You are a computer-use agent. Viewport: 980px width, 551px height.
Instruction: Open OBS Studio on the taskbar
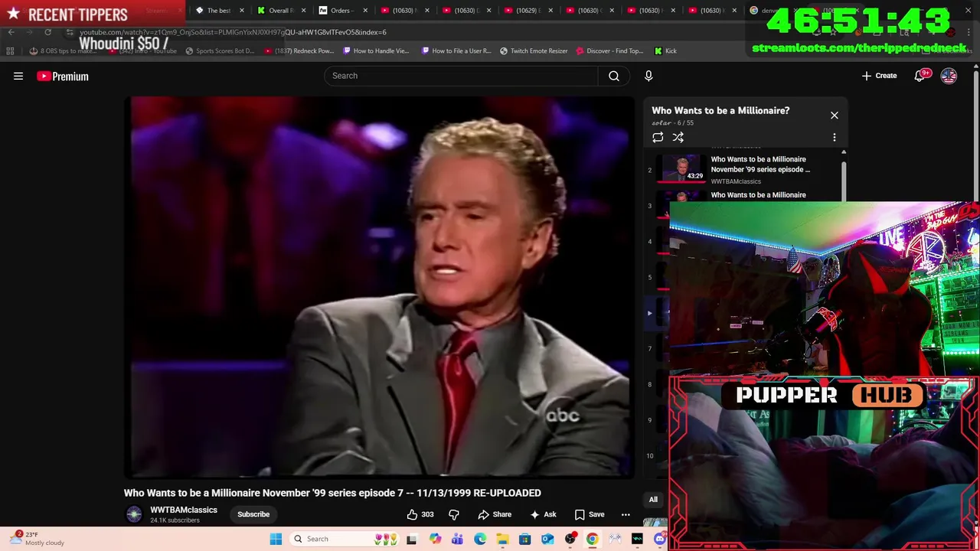click(570, 539)
